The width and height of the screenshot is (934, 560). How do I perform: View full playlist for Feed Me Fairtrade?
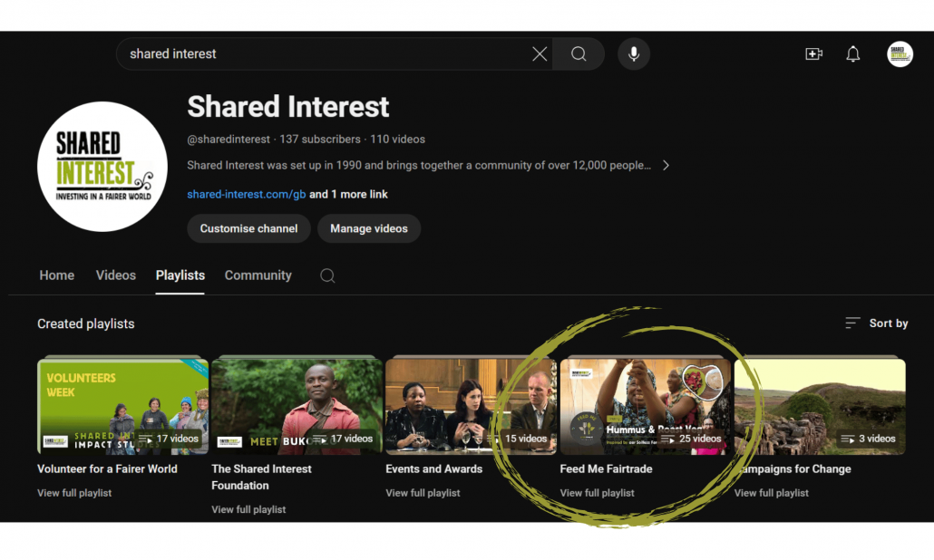pyautogui.click(x=597, y=493)
